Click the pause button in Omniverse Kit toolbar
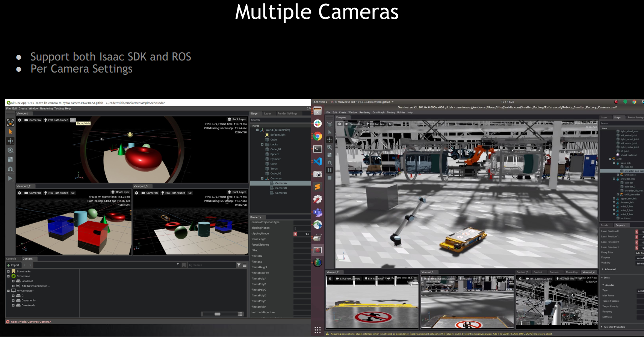Image resolution: width=644 pixels, height=337 pixels. tap(330, 170)
